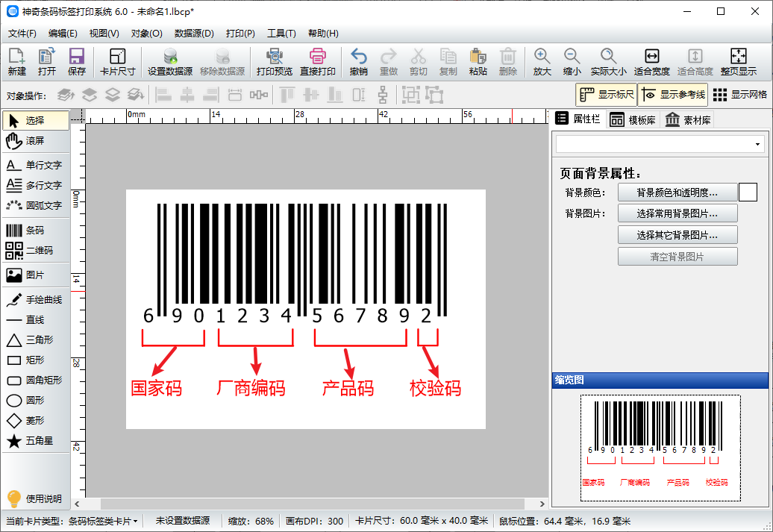
Task: Click the horizontal scrollbar right arrow
Action: pyautogui.click(x=542, y=504)
